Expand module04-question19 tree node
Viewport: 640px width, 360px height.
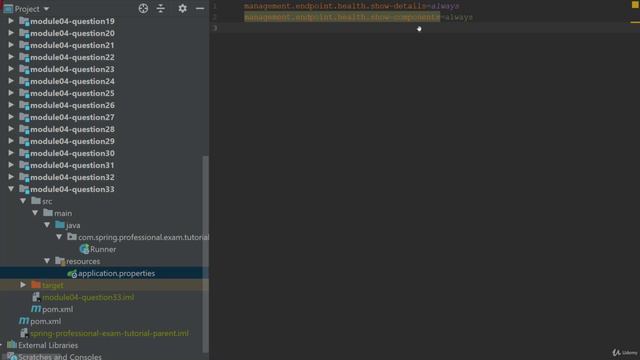click(x=11, y=21)
